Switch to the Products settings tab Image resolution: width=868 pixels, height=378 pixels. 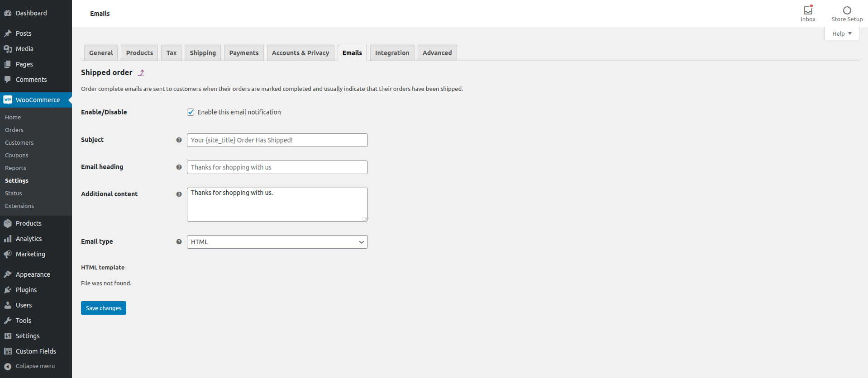[x=139, y=53]
